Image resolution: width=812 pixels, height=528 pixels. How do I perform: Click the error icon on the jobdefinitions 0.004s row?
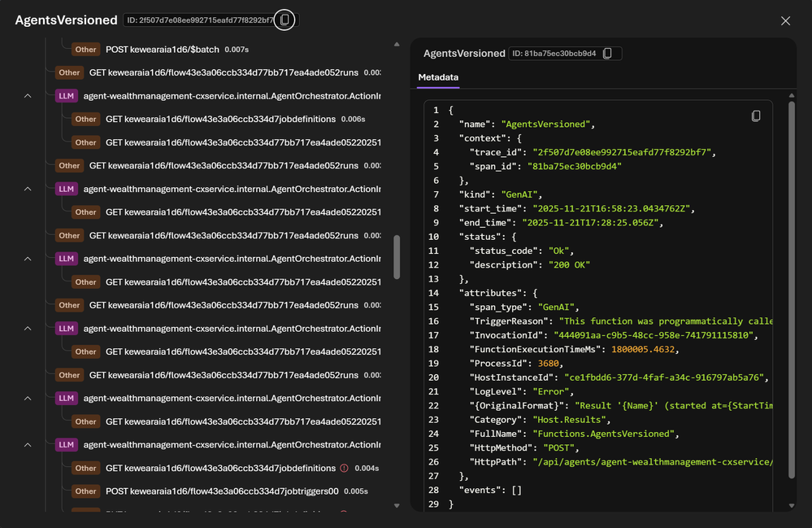click(344, 469)
